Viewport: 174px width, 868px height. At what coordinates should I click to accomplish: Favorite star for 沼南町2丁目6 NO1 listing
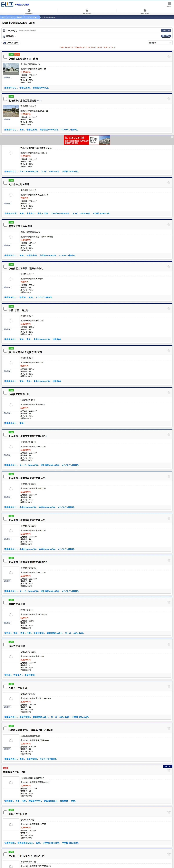[169, 434]
